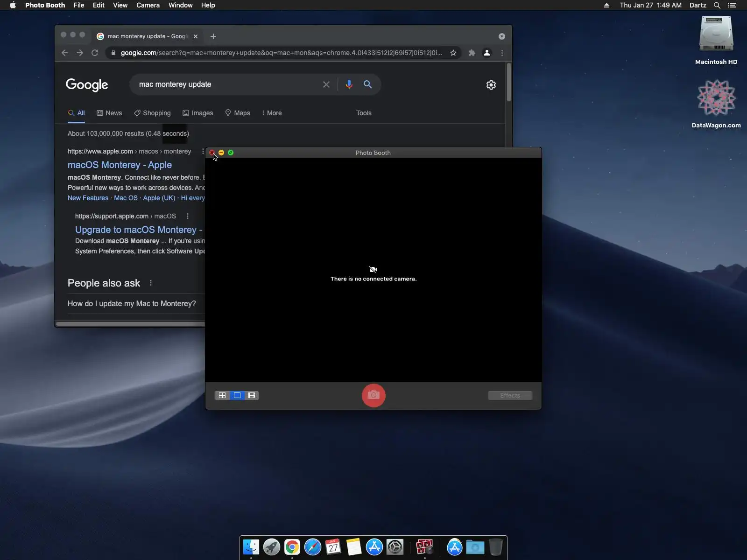The image size is (747, 560).
Task: Switch to the Images results tab
Action: point(197,113)
